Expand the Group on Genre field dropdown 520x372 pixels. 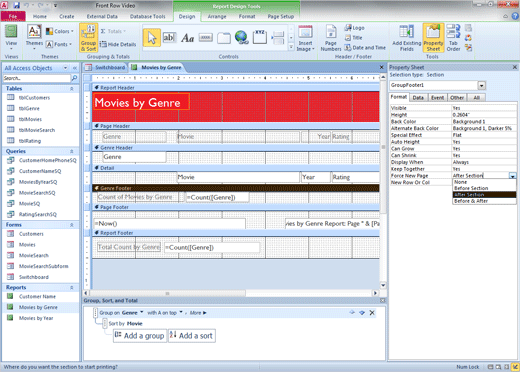pos(142,312)
